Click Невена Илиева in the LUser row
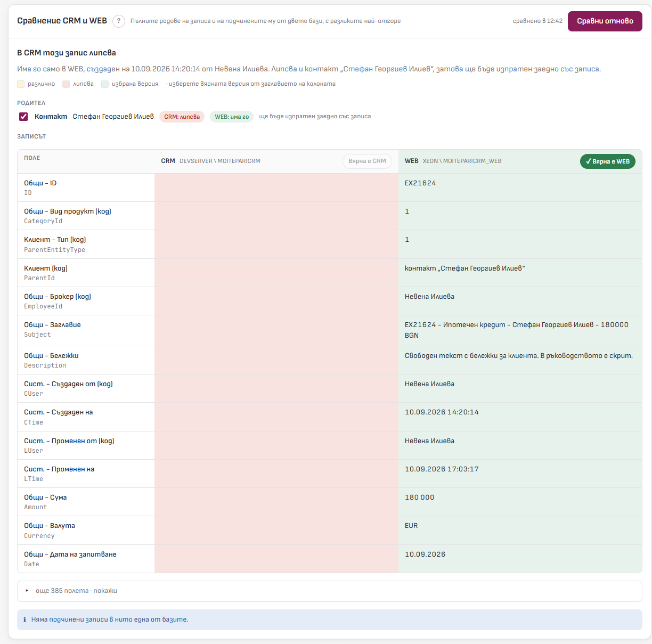The width and height of the screenshot is (652, 644). [x=429, y=441]
